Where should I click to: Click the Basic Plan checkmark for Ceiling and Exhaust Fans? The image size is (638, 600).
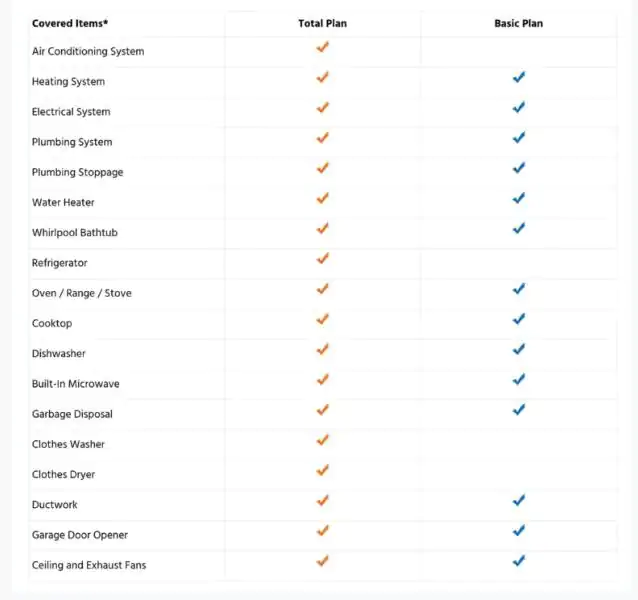pos(519,561)
